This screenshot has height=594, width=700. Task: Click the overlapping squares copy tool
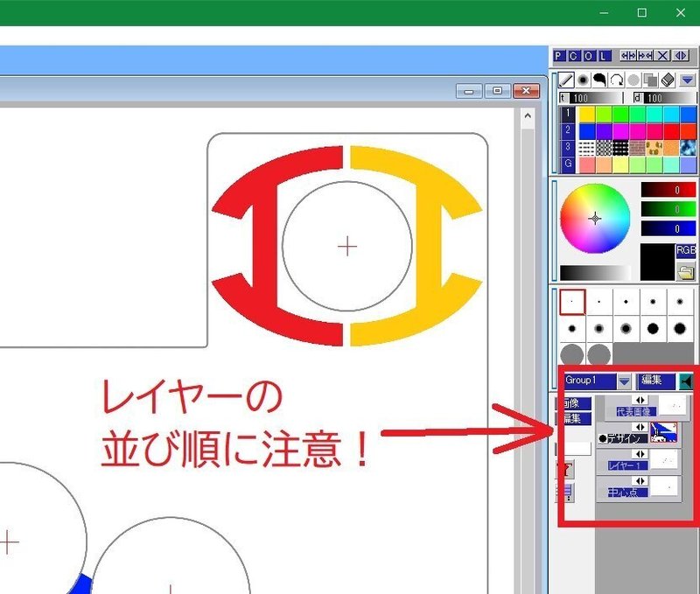(650, 80)
